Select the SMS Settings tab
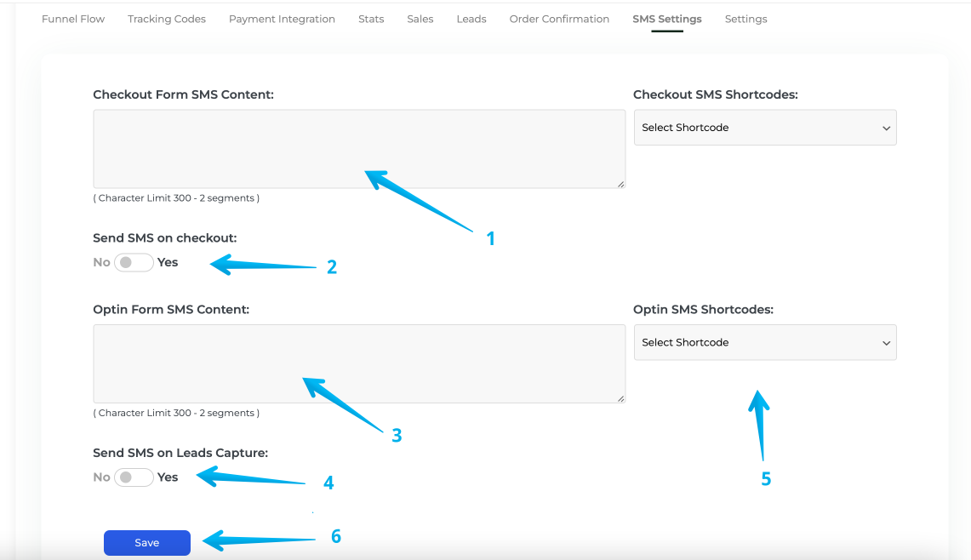Screen dimensions: 971x560 pyautogui.click(x=666, y=19)
